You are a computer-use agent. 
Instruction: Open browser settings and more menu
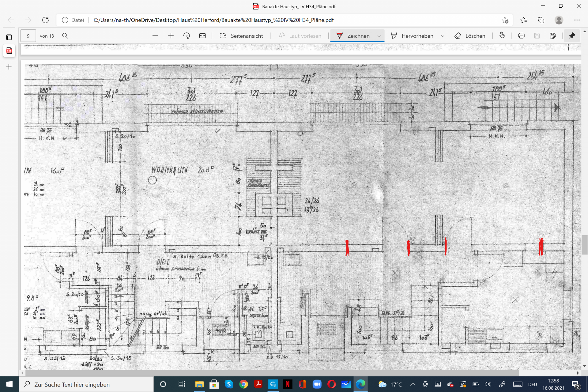577,20
